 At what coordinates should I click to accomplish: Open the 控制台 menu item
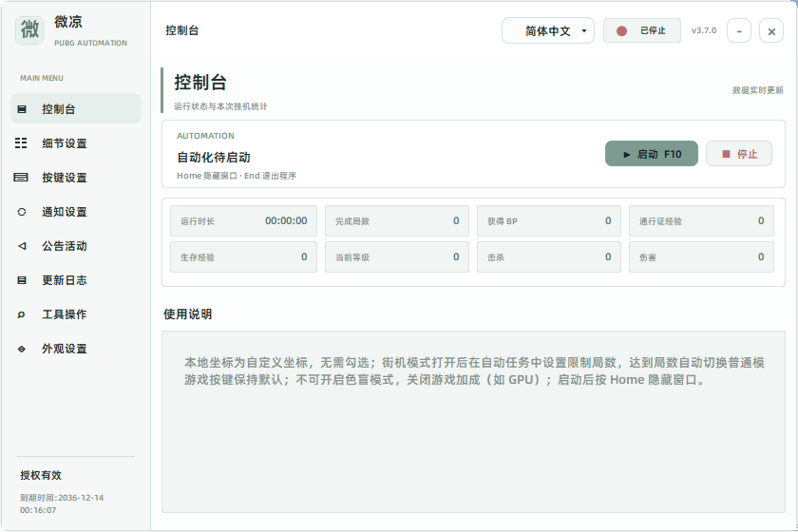(76, 108)
